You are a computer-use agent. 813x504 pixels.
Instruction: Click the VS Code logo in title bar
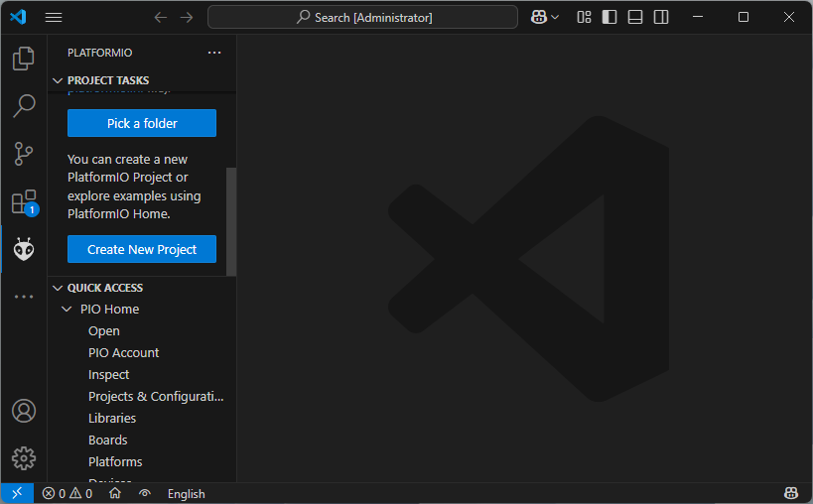coord(18,17)
